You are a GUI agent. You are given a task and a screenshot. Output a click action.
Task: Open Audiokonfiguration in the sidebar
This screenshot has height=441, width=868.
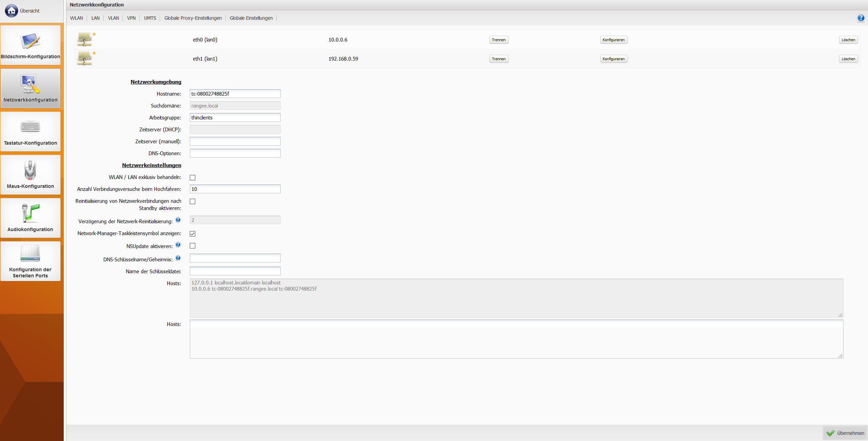(x=30, y=218)
